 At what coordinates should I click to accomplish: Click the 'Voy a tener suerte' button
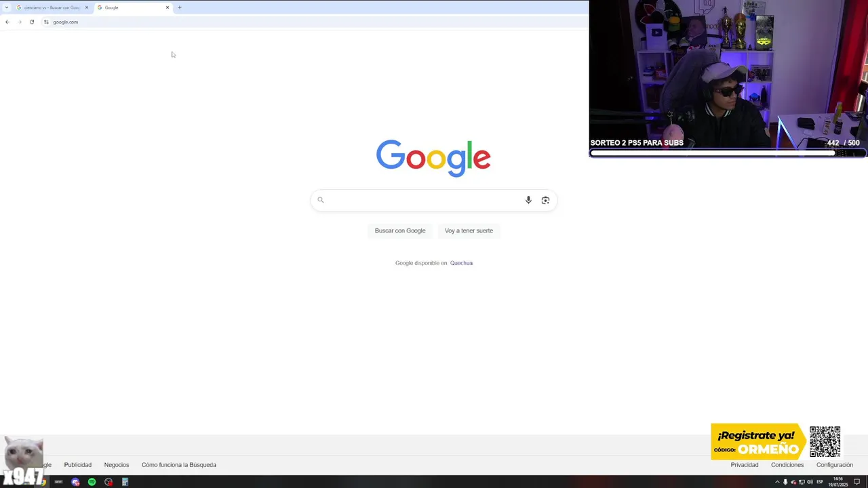coord(469,230)
